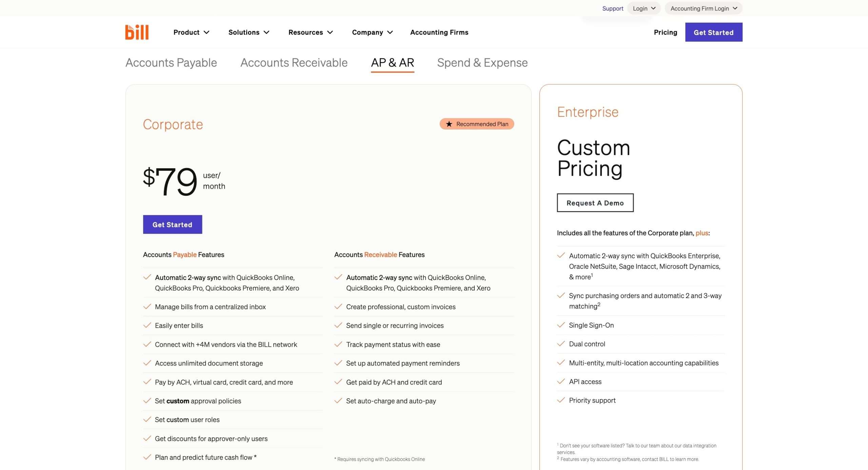Open the Support link

pyautogui.click(x=612, y=8)
